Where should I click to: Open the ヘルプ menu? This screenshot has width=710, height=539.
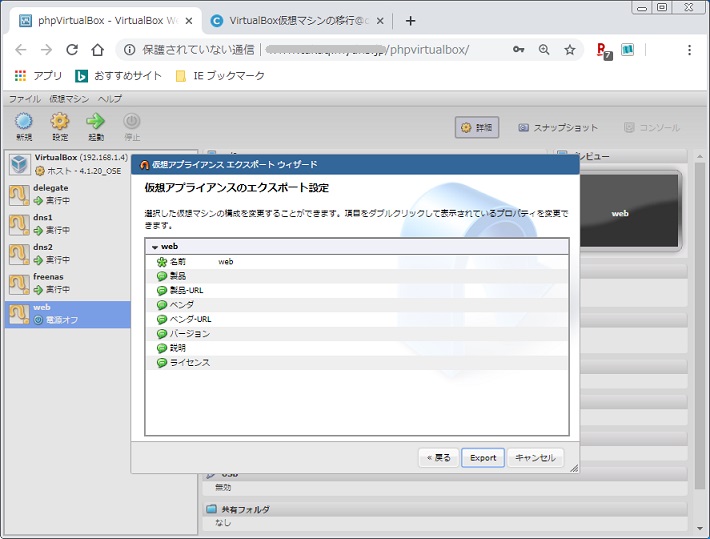pyautogui.click(x=110, y=99)
